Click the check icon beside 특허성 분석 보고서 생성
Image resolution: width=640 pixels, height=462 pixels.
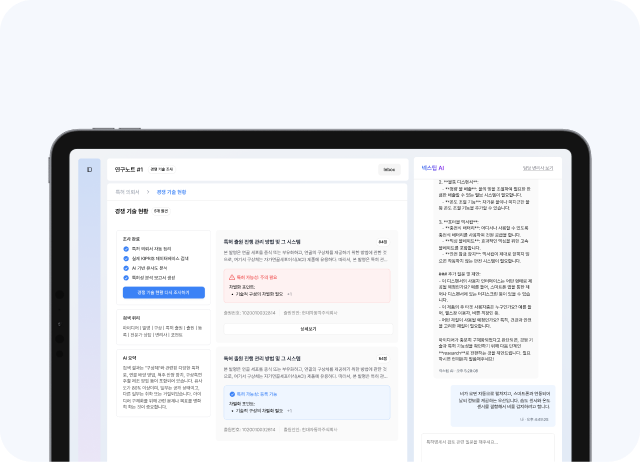[x=126, y=278]
